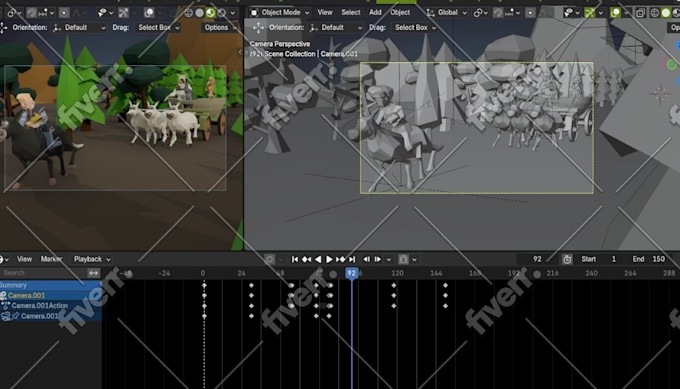This screenshot has height=389, width=680.
Task: Jump to the timeline end frame
Action: [352, 259]
